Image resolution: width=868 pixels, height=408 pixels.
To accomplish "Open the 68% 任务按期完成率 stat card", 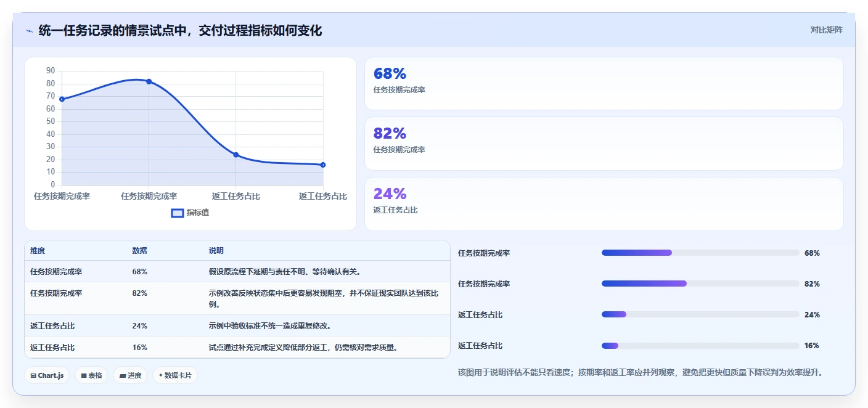I will 604,84.
